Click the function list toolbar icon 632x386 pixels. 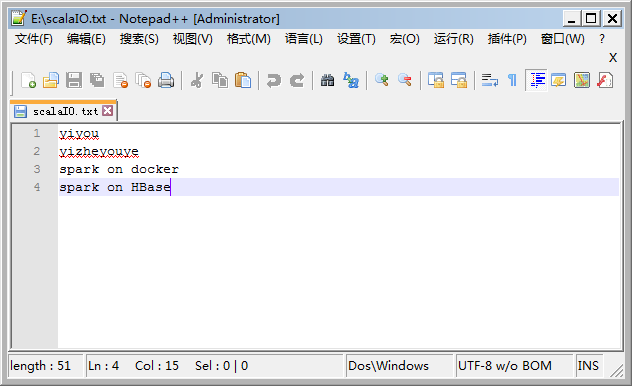(605, 80)
